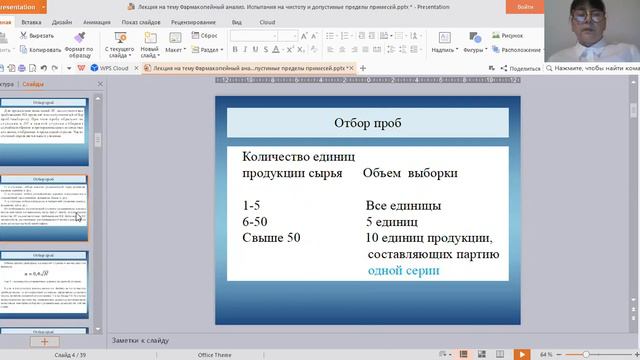Open the font size combo box
This screenshot has width=640, height=360.
point(288,36)
